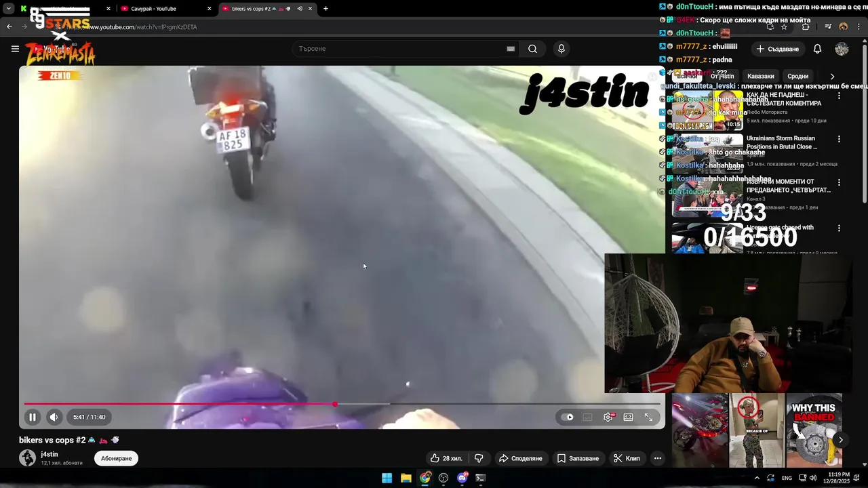Screen dimensions: 868x488
Task: Open a new browser tab
Action: pyautogui.click(x=326, y=9)
